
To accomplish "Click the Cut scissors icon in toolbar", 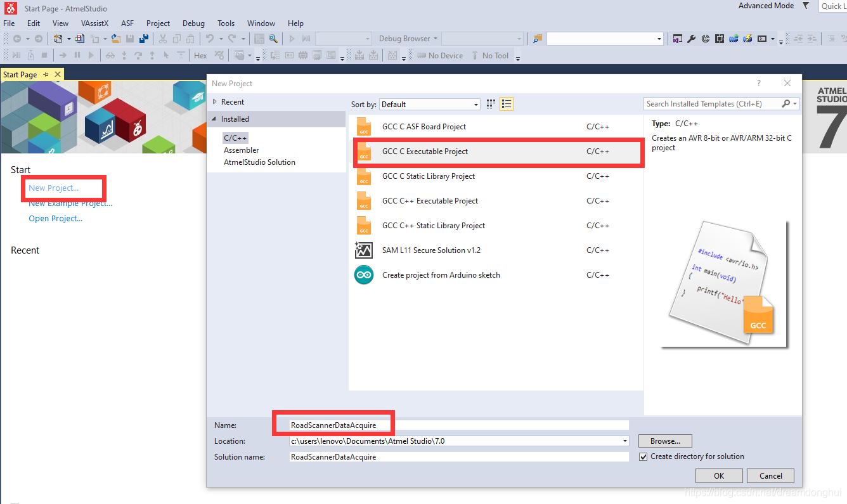I will [163, 39].
